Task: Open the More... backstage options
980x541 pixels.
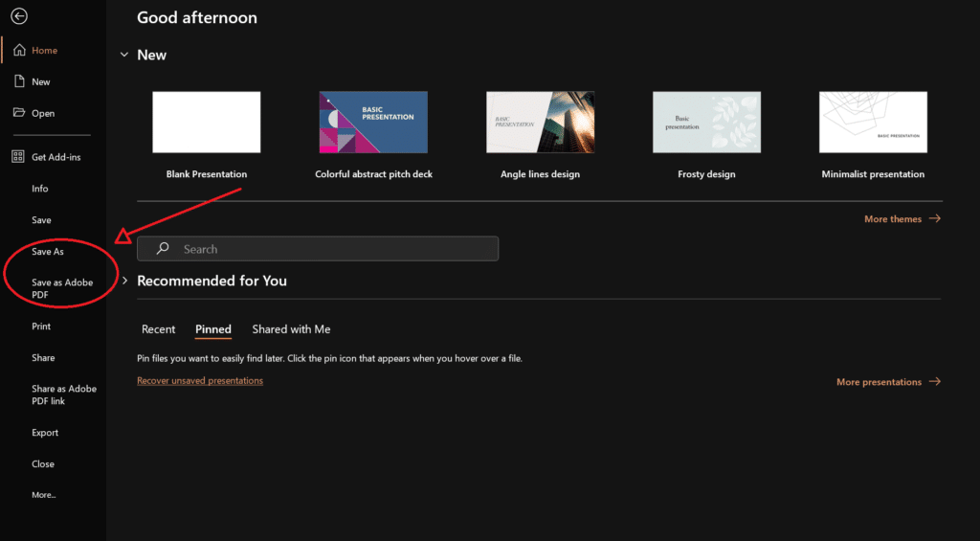Action: pos(44,495)
